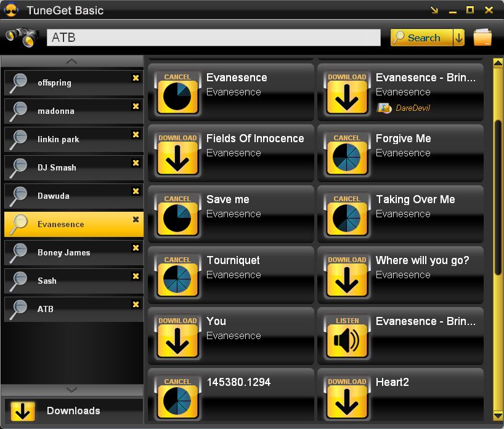This screenshot has width=504, height=429.
Task: Select the offspring search tab
Action: 73,83
